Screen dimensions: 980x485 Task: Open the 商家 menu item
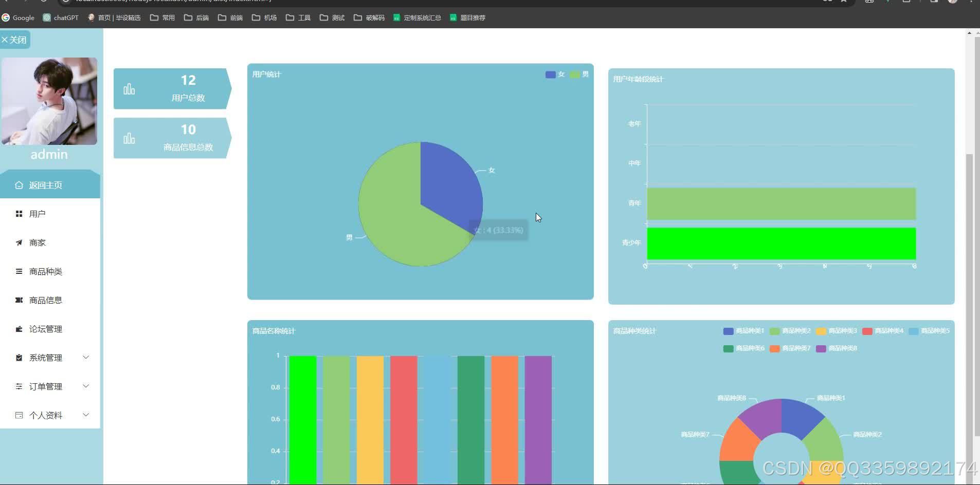[50, 242]
